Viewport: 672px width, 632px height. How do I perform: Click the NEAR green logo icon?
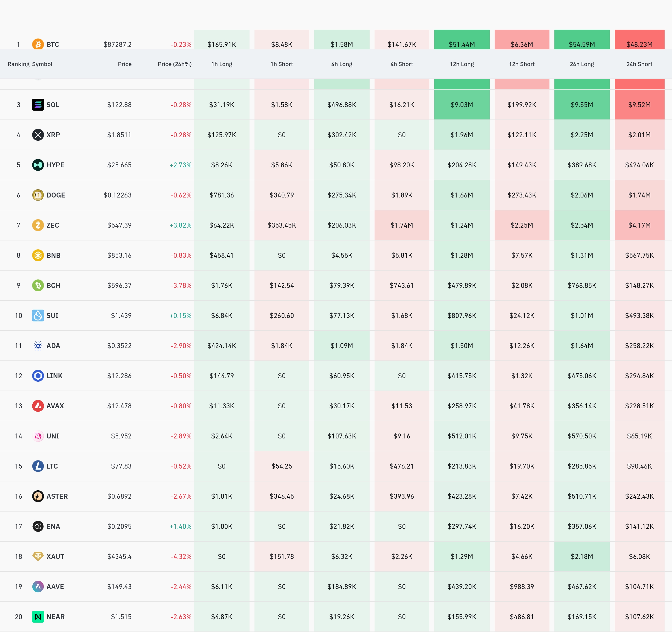point(38,617)
